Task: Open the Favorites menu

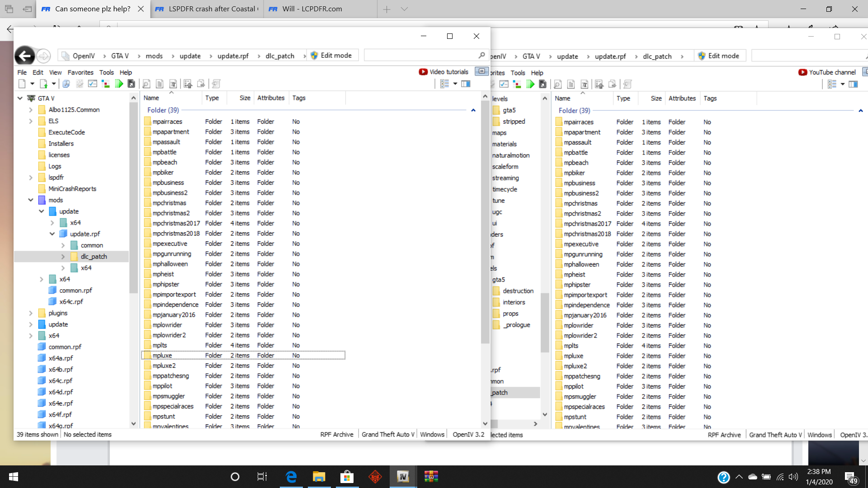Action: [80, 72]
